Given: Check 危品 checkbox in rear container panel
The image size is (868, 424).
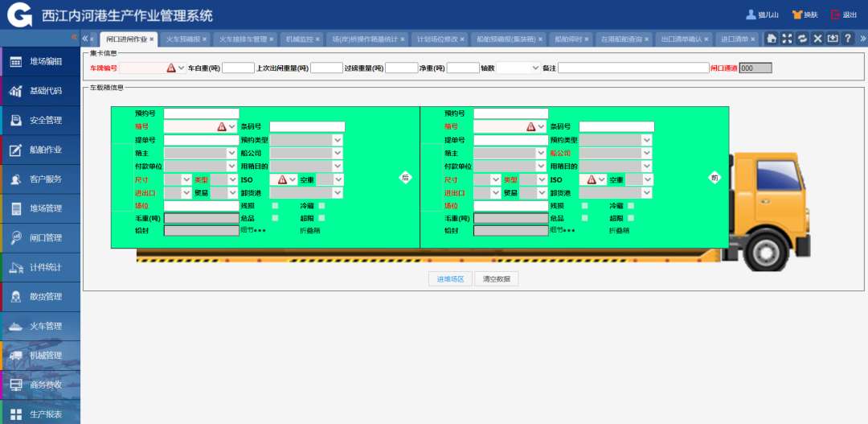Looking at the screenshot, I should point(276,218).
